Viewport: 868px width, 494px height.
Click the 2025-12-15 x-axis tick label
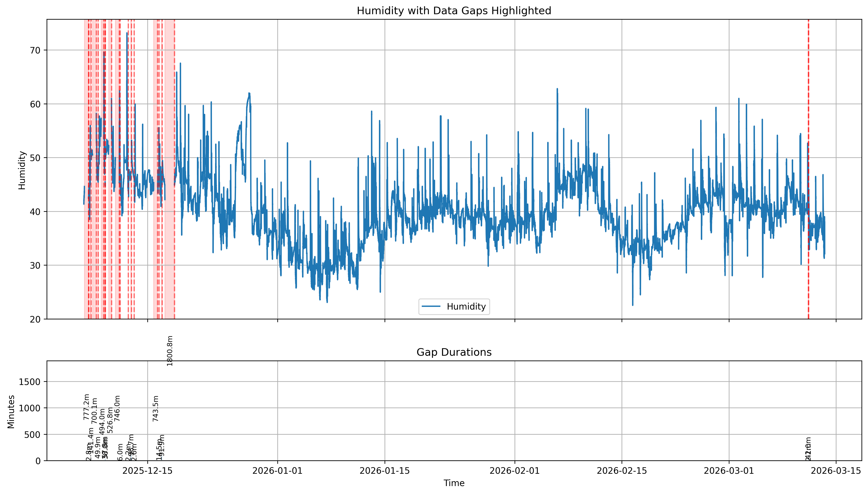[147, 471]
